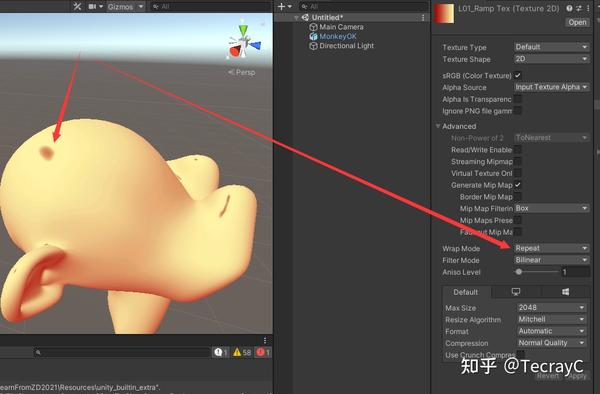Viewport: 600px width, 394px height.
Task: Toggle Generate Mip Maps checkbox
Action: point(518,185)
